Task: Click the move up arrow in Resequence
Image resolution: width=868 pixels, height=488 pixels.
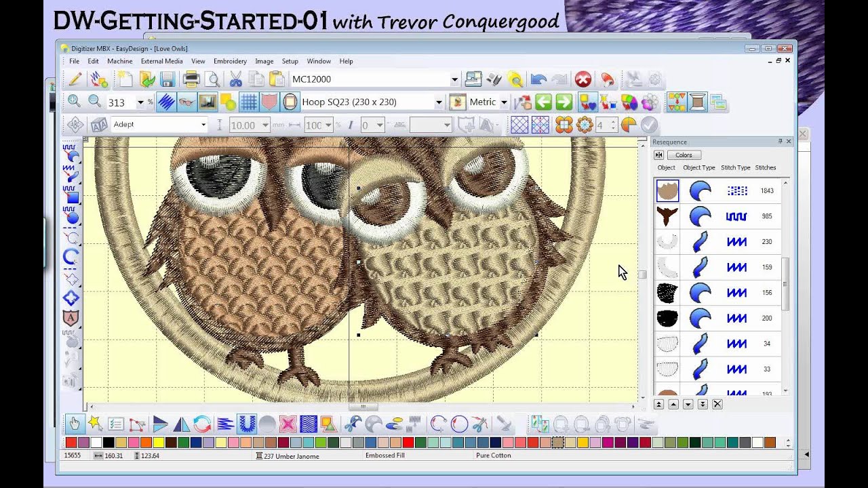Action: [673, 404]
